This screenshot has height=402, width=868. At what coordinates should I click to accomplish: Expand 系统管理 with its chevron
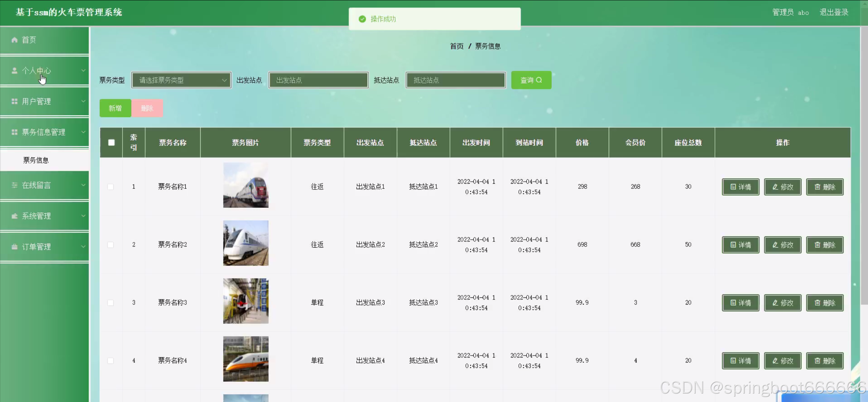click(x=83, y=216)
